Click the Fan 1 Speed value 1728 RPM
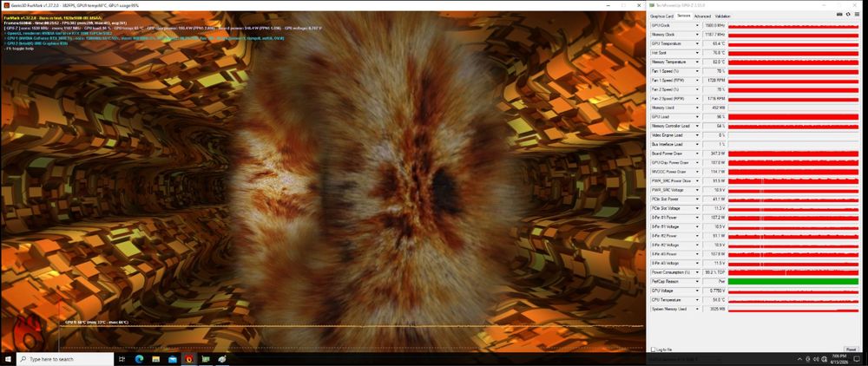The image size is (868, 366). pyautogui.click(x=714, y=80)
